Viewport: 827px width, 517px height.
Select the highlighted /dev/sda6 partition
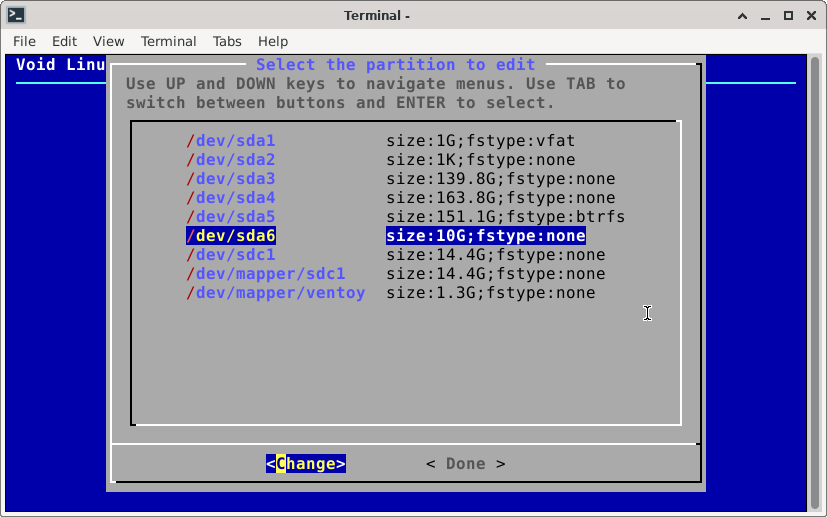click(x=231, y=236)
